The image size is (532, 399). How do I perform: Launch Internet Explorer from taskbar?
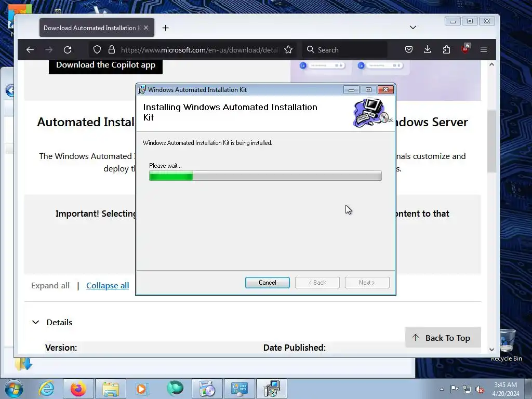(46, 389)
